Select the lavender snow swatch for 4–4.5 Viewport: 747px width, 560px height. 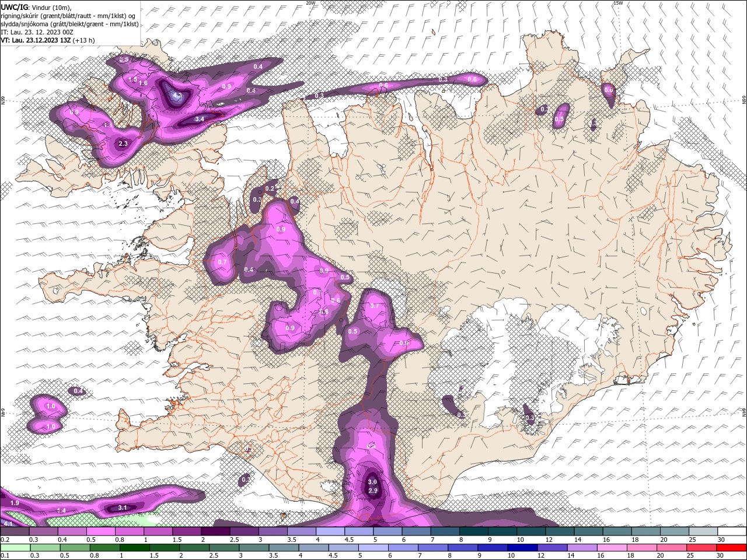coord(330,531)
